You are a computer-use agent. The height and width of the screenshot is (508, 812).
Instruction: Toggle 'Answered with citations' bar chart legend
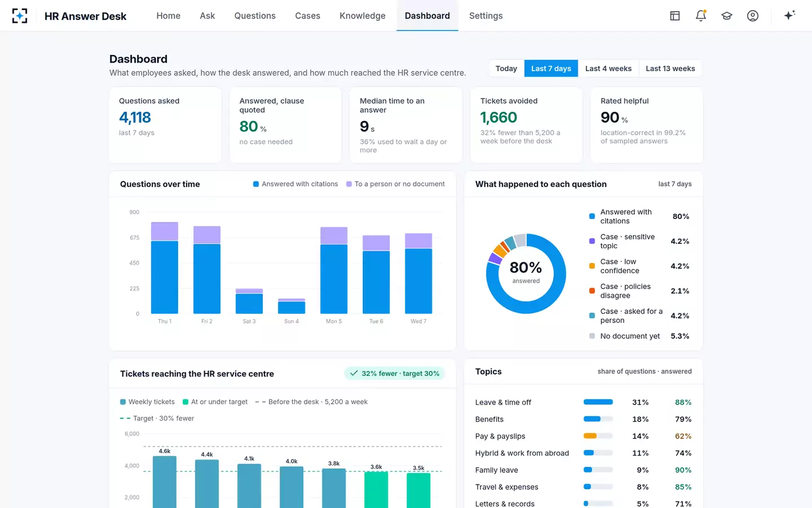[x=295, y=184]
